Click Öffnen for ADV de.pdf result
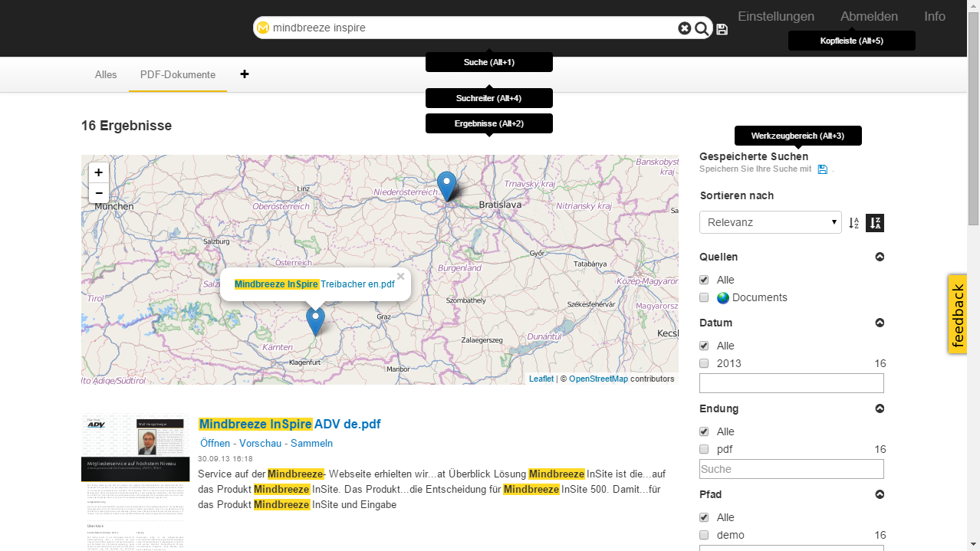This screenshot has width=980, height=551. pyautogui.click(x=215, y=444)
